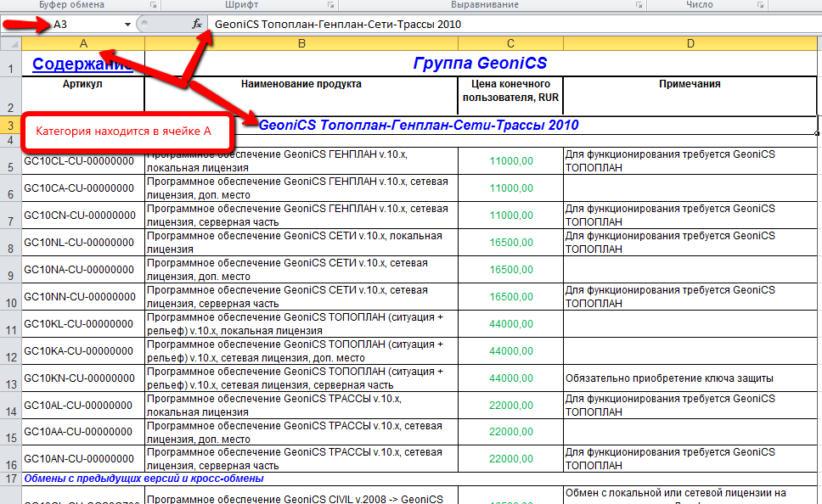
Task: Click the Insert Function fx icon
Action: 197,24
